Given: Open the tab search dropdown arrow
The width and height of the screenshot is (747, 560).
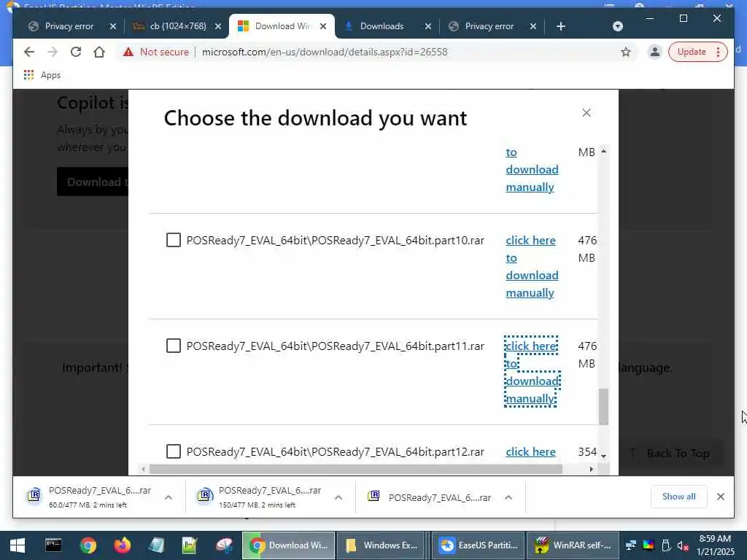Looking at the screenshot, I should (617, 26).
